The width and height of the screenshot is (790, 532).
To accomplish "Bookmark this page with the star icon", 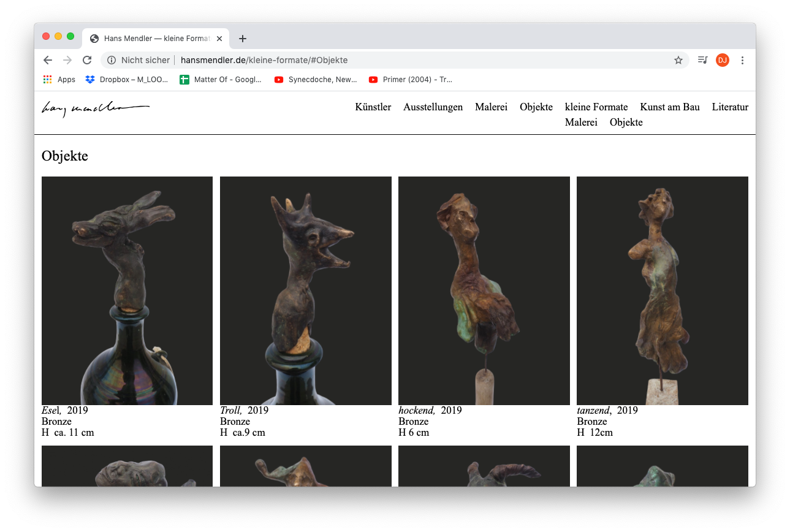I will 678,60.
